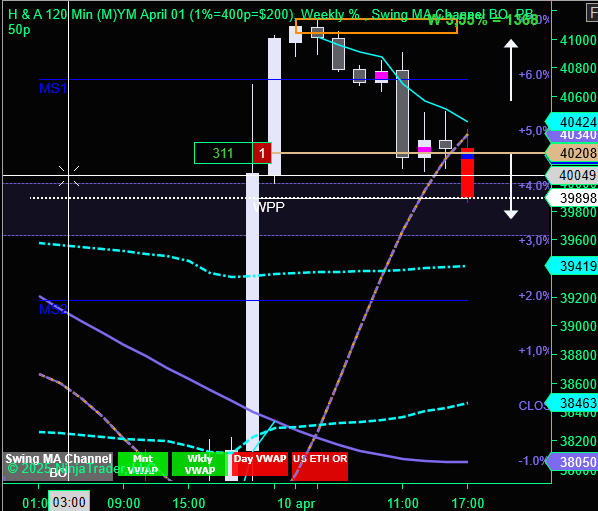Toggle the Wkly VWAP indicator button
Screen dimensions: 598x511
(199, 464)
